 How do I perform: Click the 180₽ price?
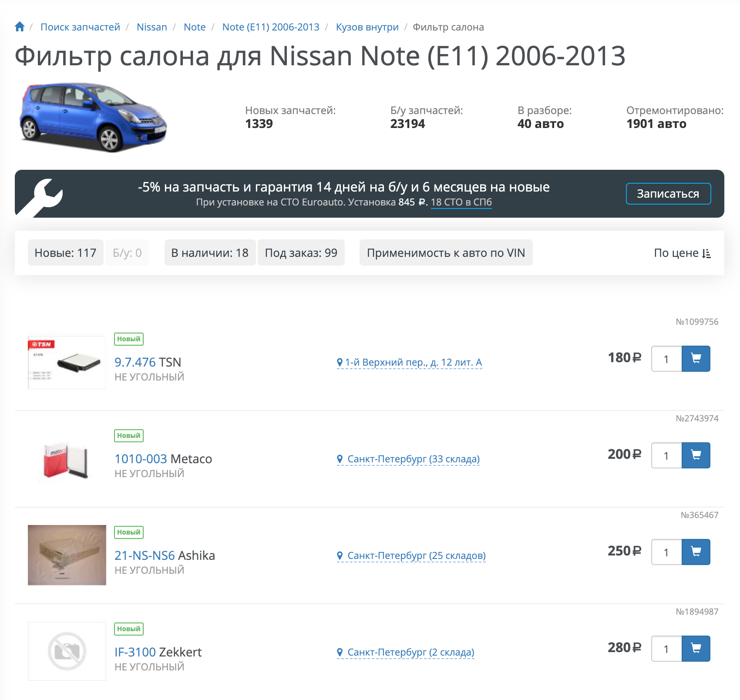(x=625, y=358)
